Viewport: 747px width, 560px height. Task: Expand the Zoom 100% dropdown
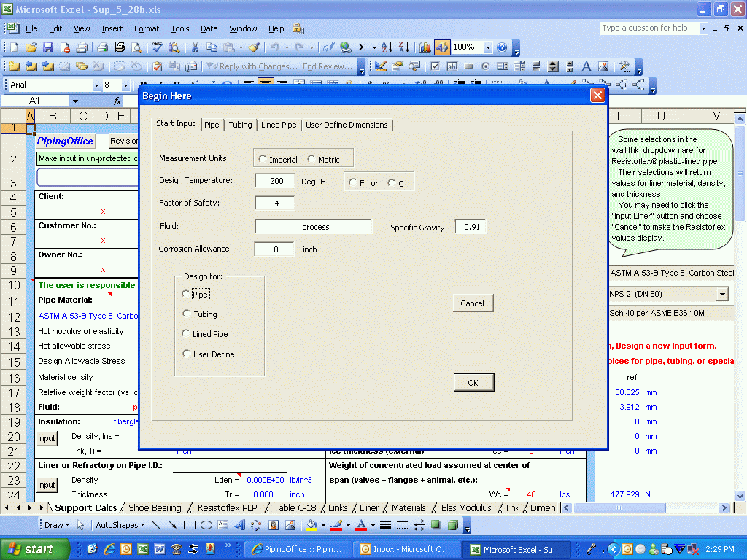tap(488, 47)
